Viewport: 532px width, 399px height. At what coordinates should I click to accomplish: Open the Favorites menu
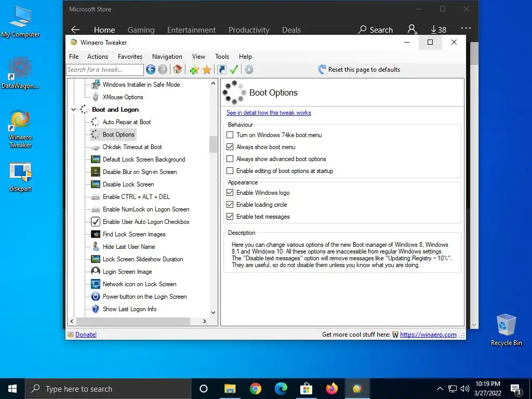coord(130,57)
